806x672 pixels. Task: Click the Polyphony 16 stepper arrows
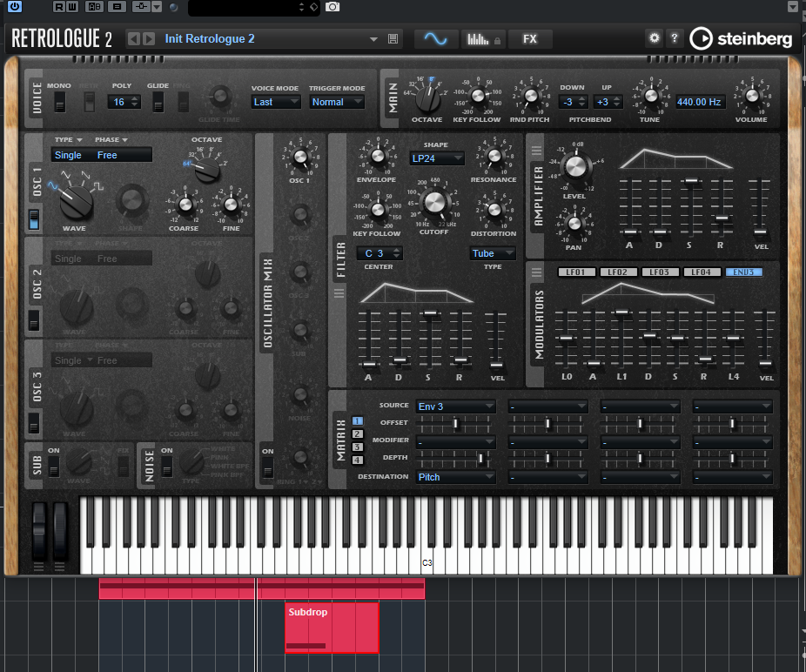[x=135, y=102]
